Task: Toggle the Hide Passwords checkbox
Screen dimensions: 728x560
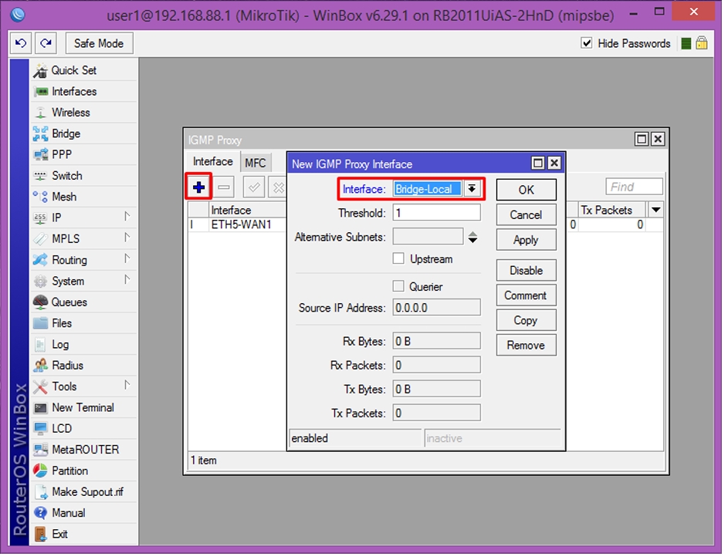Action: click(x=587, y=43)
